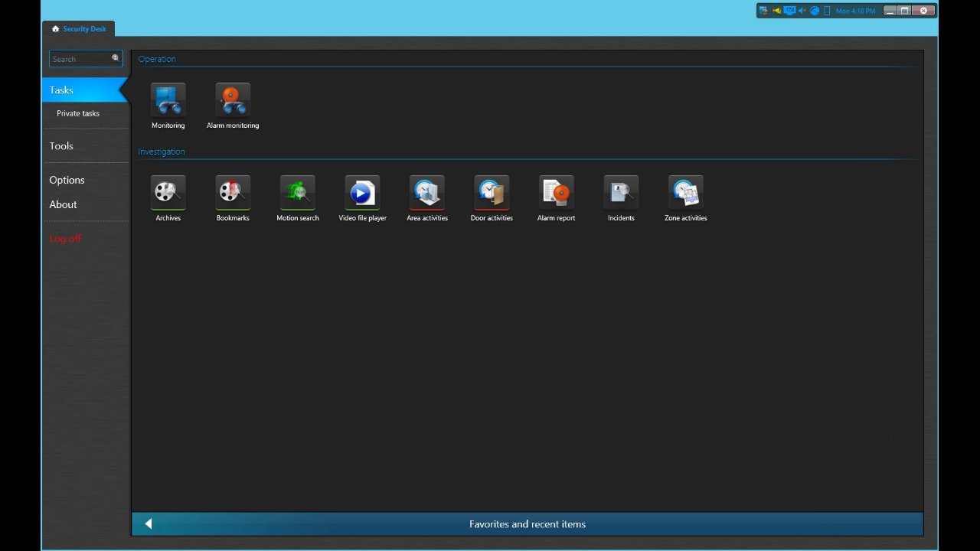Open the Archives investigation task
The height and width of the screenshot is (551, 980).
tap(168, 193)
